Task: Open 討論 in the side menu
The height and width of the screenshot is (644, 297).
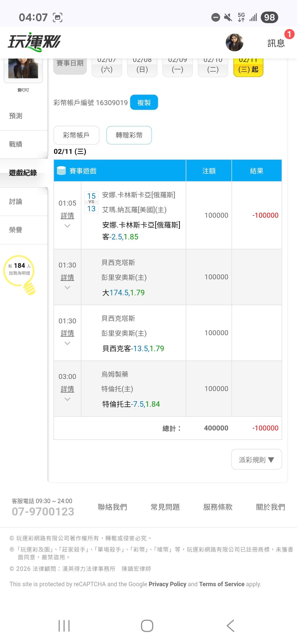Action: [16, 201]
